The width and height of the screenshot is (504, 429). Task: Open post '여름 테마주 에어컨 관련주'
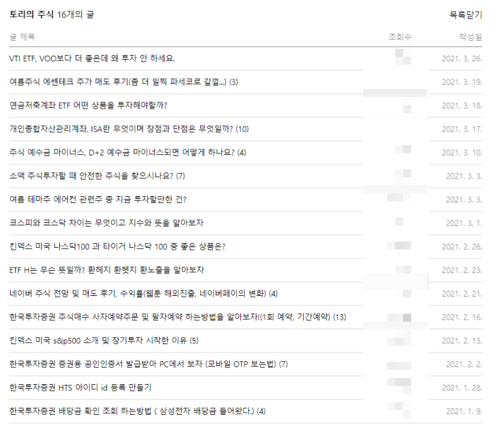click(98, 200)
